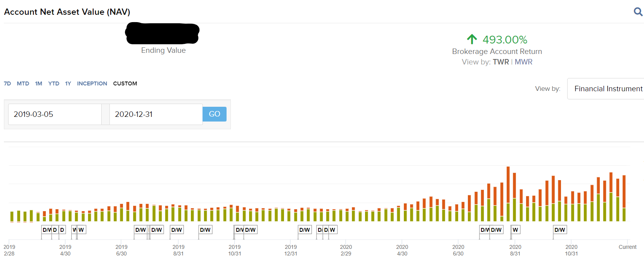The image size is (644, 264).
Task: Toggle return view to TWR
Action: [x=501, y=62]
